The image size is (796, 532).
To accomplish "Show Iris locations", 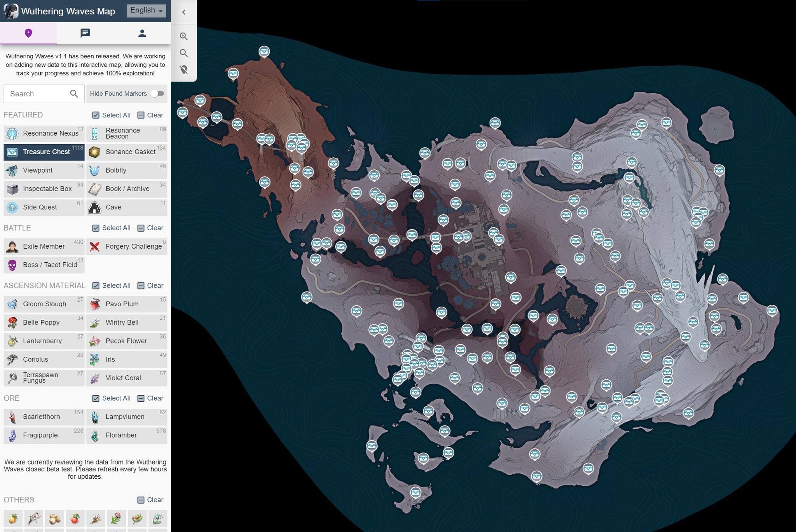I will point(127,359).
